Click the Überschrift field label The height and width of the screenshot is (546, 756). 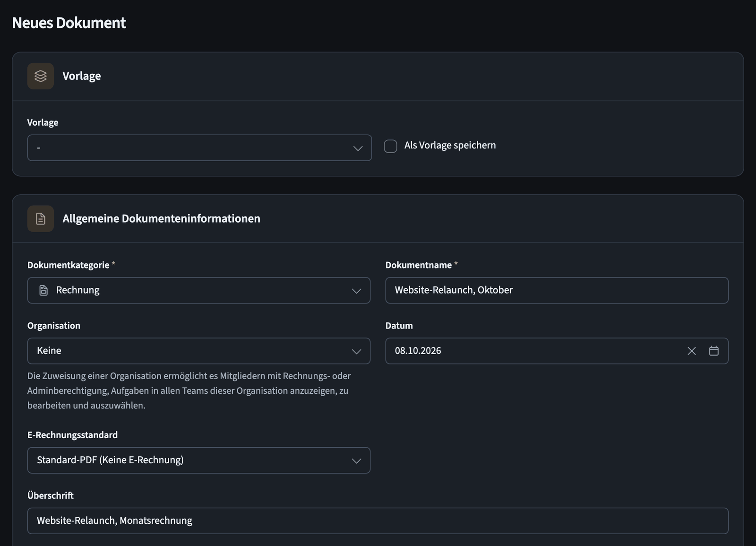(x=51, y=495)
